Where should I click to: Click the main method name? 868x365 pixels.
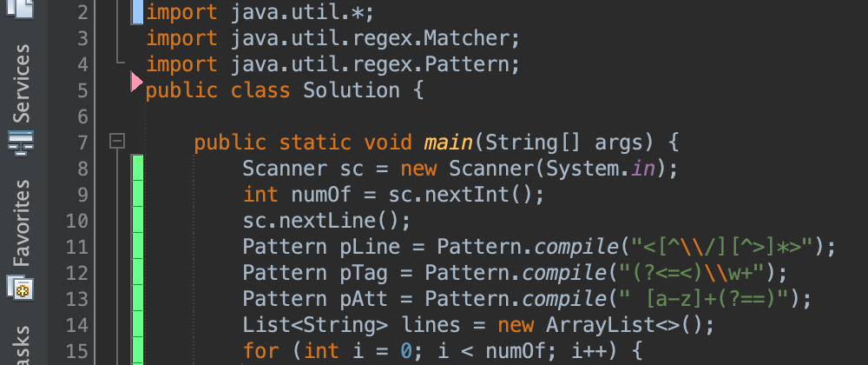pos(449,143)
